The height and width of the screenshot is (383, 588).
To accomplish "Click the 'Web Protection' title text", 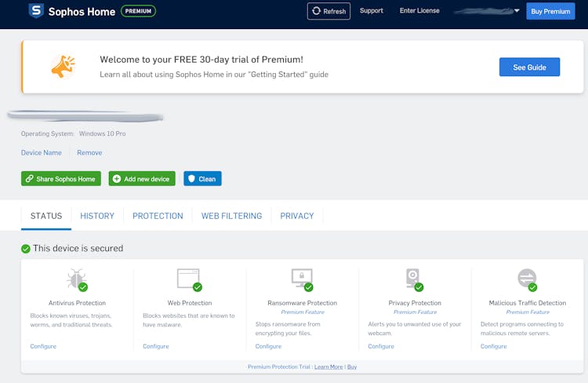I will 190,303.
